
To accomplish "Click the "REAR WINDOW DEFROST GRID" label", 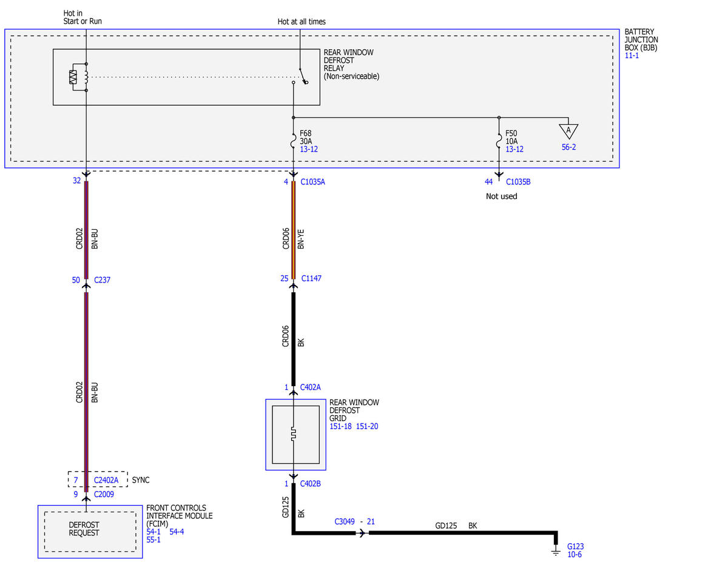I will pyautogui.click(x=354, y=410).
